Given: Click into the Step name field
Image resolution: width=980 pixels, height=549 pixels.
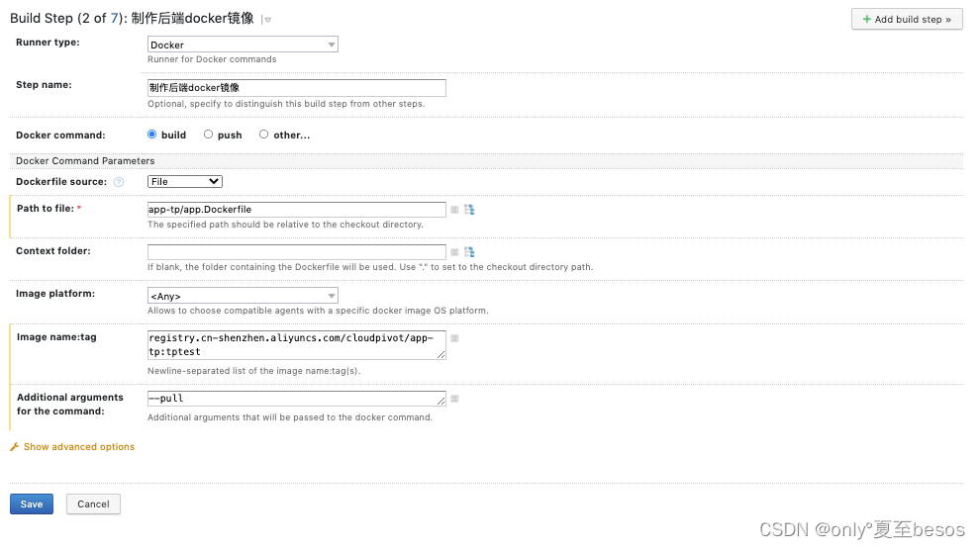Looking at the screenshot, I should tap(296, 88).
